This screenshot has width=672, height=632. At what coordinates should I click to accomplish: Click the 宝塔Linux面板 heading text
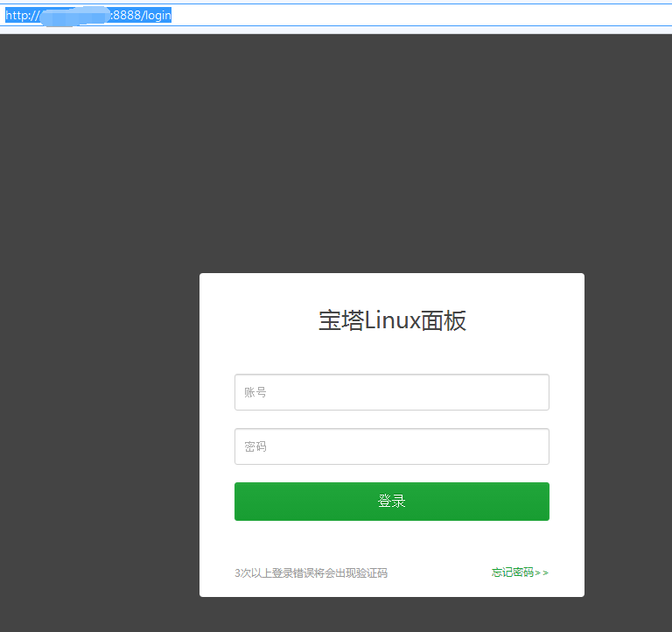coord(392,320)
